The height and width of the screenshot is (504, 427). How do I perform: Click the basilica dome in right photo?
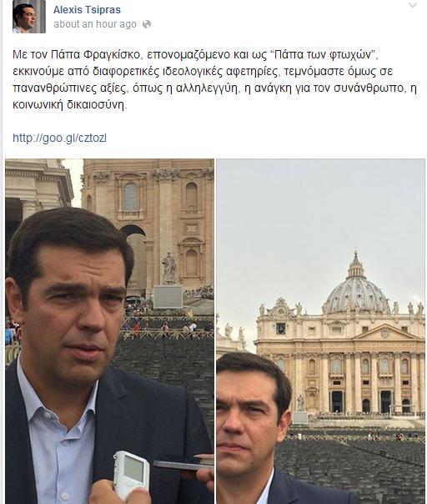pyautogui.click(x=356, y=290)
